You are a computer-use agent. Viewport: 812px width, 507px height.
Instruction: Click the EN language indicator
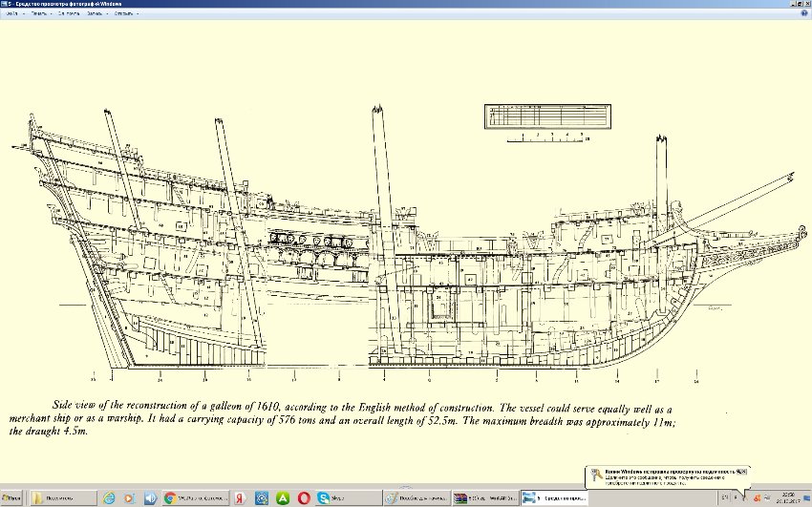pyautogui.click(x=724, y=497)
